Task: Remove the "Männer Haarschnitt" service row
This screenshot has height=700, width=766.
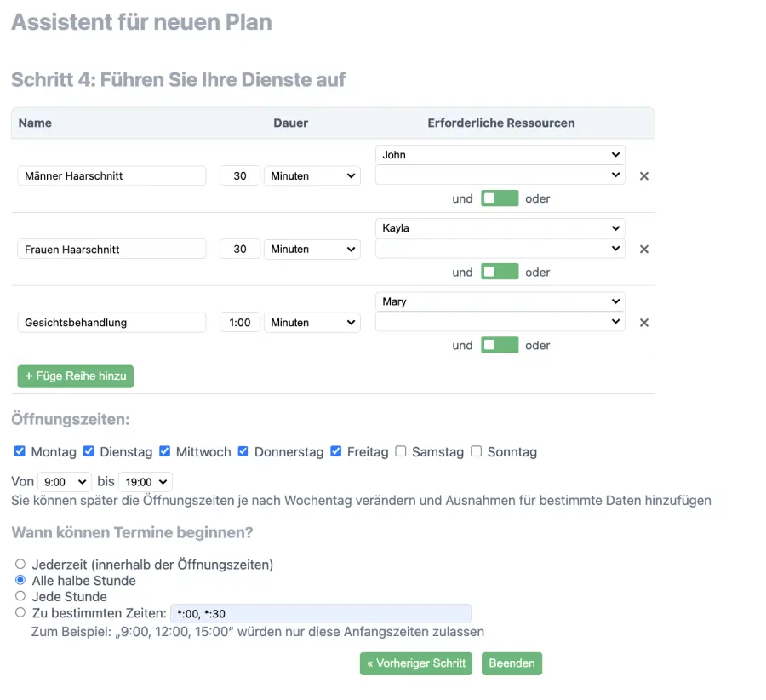Action: coord(644,175)
